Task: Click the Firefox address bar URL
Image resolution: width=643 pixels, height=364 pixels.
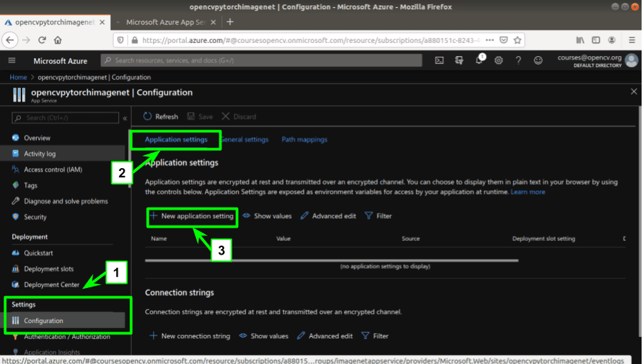Action: (x=311, y=40)
